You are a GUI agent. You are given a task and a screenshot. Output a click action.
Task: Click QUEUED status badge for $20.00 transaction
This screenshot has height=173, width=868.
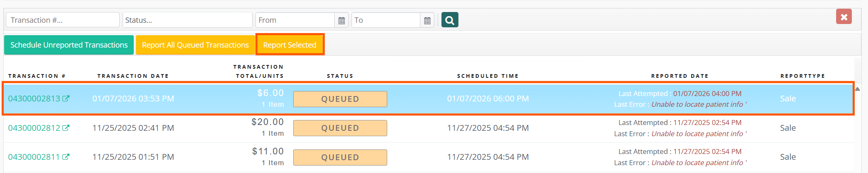tap(340, 128)
